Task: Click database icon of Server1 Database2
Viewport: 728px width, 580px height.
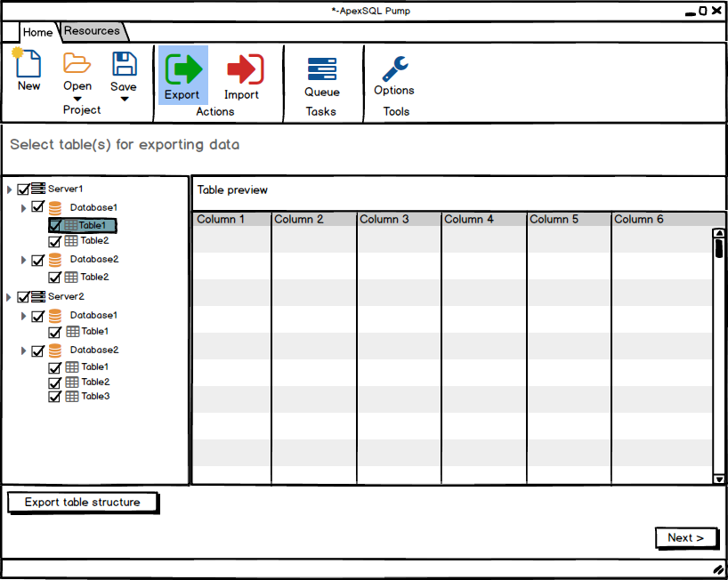Action: (x=55, y=260)
